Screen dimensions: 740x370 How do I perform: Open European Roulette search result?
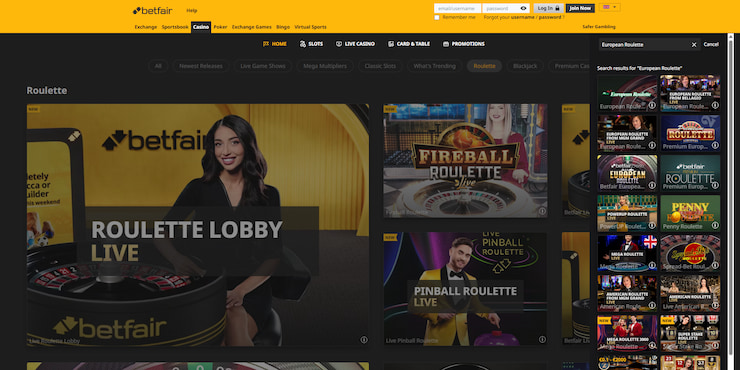click(627, 93)
